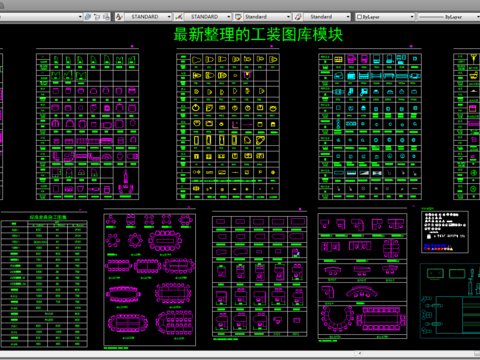Click the white ByLayer color swatch

[x=359, y=17]
